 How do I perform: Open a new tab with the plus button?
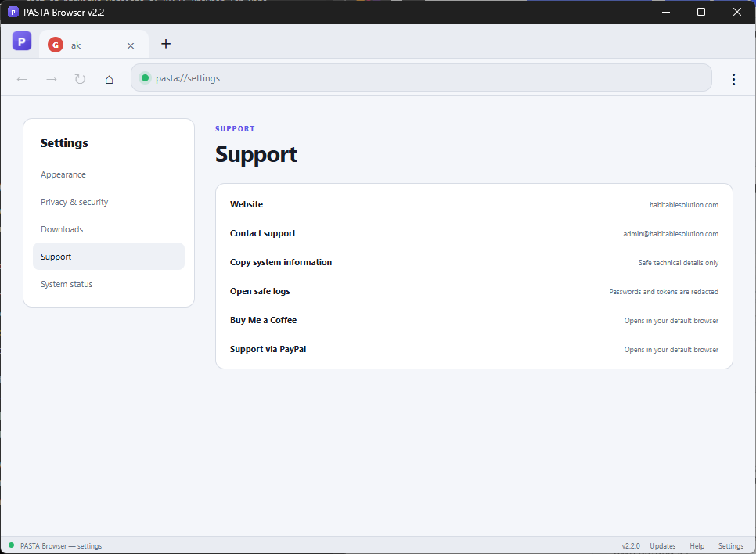[x=166, y=44]
